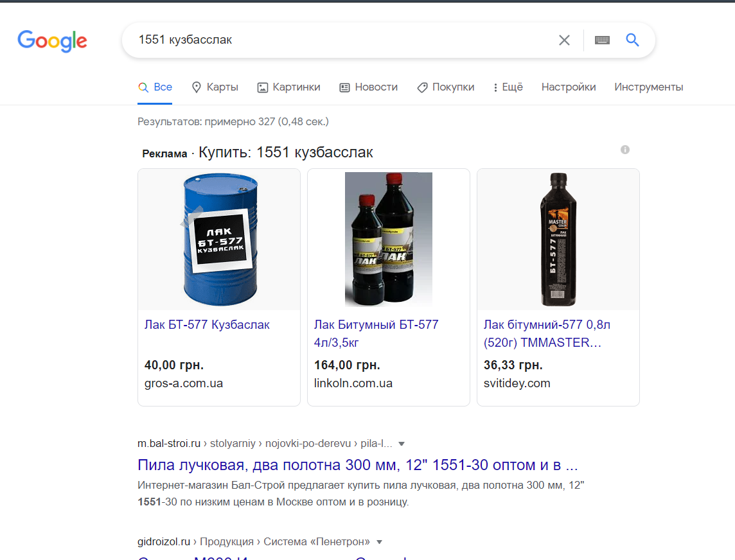This screenshot has width=735, height=560.
Task: Open Настройки menu
Action: click(x=569, y=87)
